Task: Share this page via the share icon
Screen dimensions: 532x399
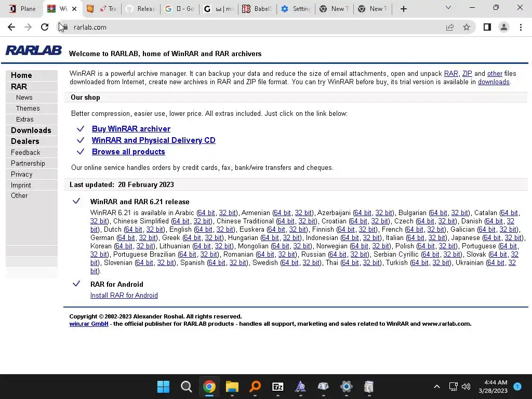Action: pos(450,27)
